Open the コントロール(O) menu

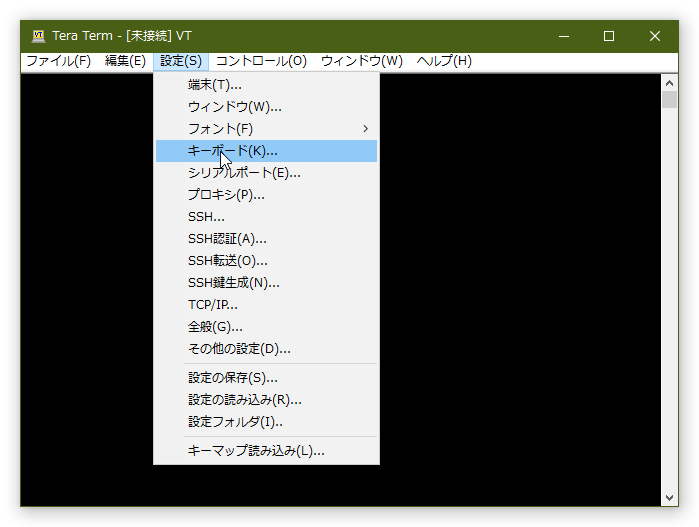click(261, 61)
